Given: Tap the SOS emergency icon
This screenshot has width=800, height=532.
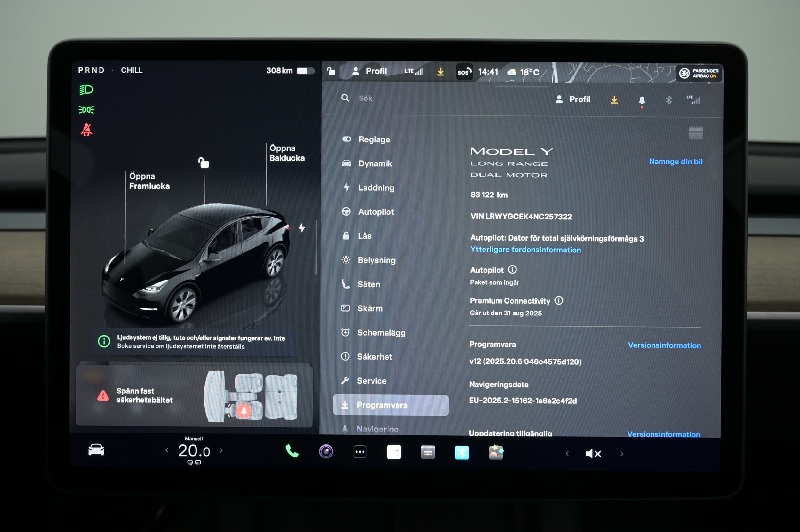Looking at the screenshot, I should coord(464,72).
